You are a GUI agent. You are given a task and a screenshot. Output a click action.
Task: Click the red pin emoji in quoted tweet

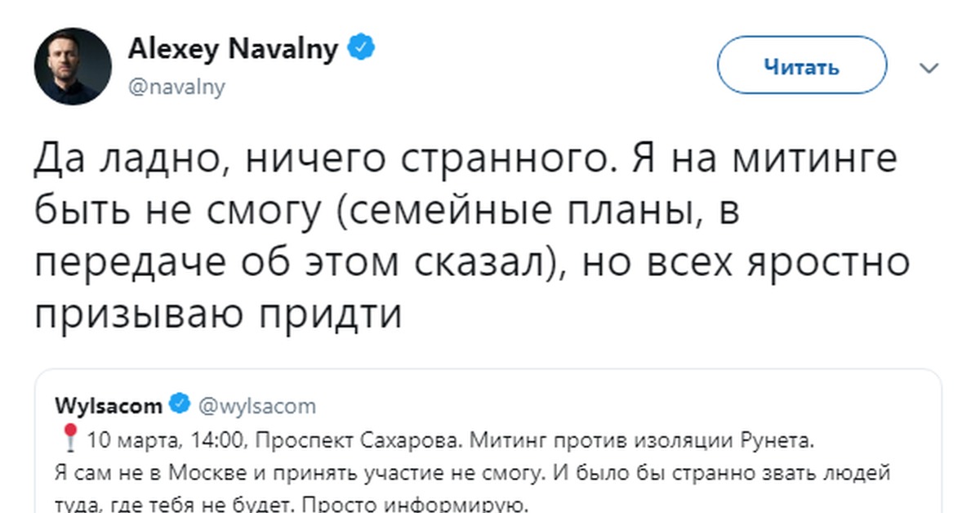tap(69, 439)
